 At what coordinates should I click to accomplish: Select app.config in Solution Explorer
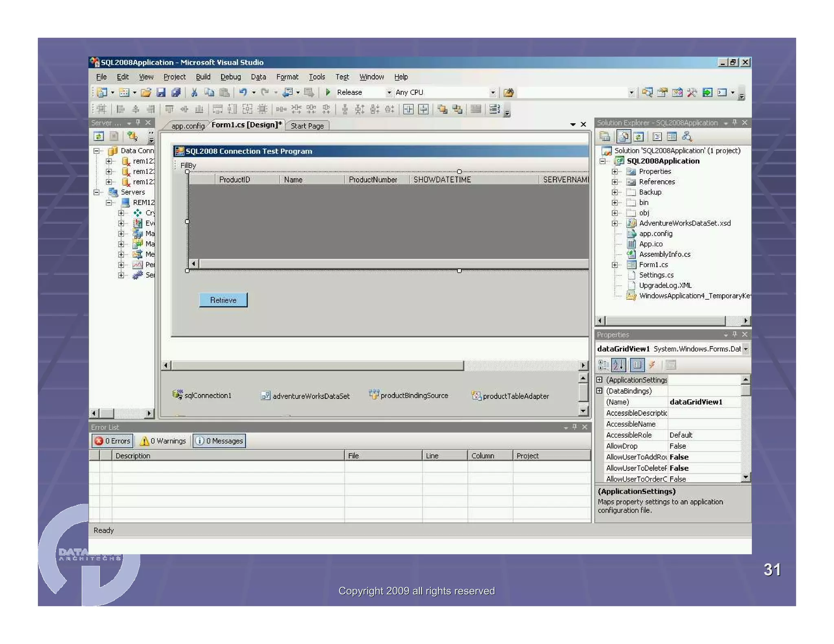click(655, 234)
